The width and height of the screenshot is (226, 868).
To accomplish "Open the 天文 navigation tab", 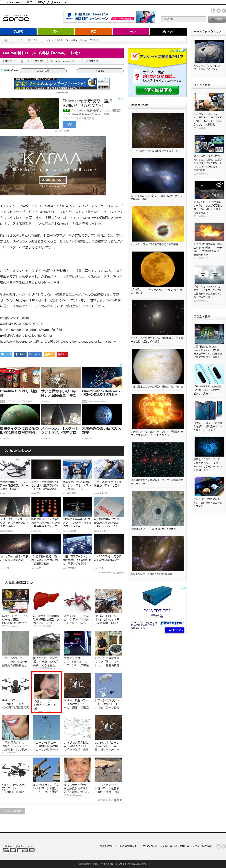I will [x=56, y=32].
